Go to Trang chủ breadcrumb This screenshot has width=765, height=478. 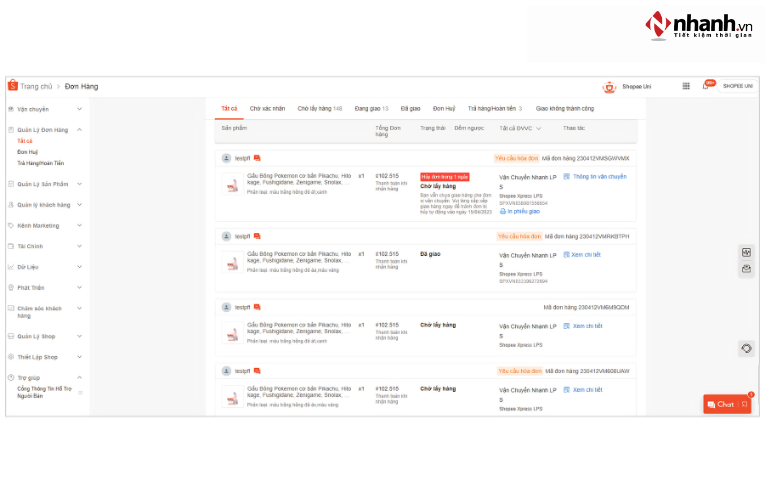coord(36,86)
